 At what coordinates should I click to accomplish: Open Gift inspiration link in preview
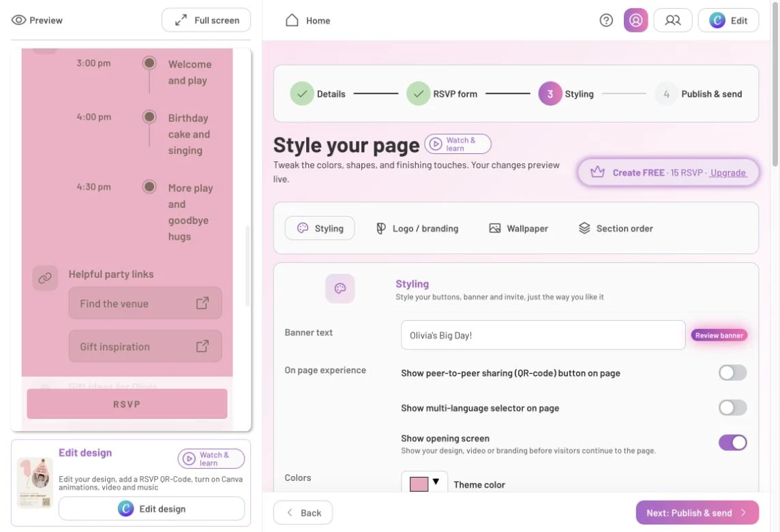point(145,346)
